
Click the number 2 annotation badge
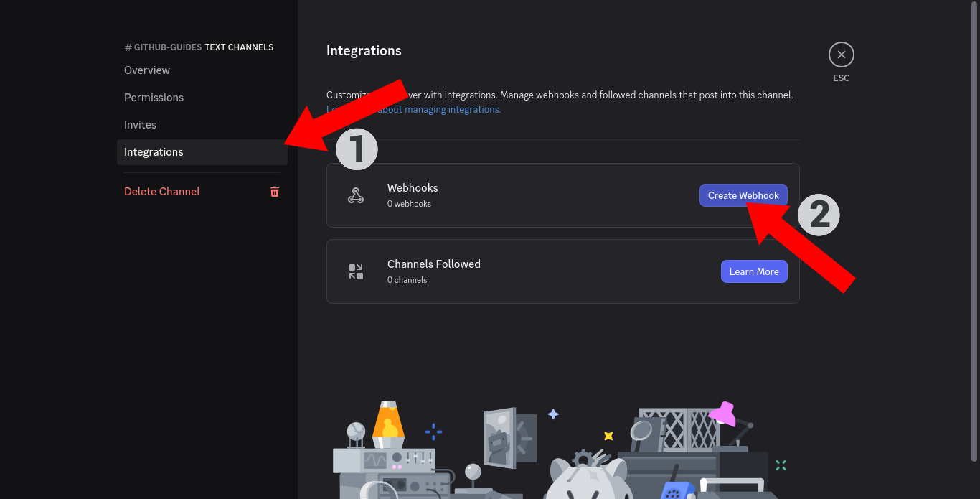819,215
